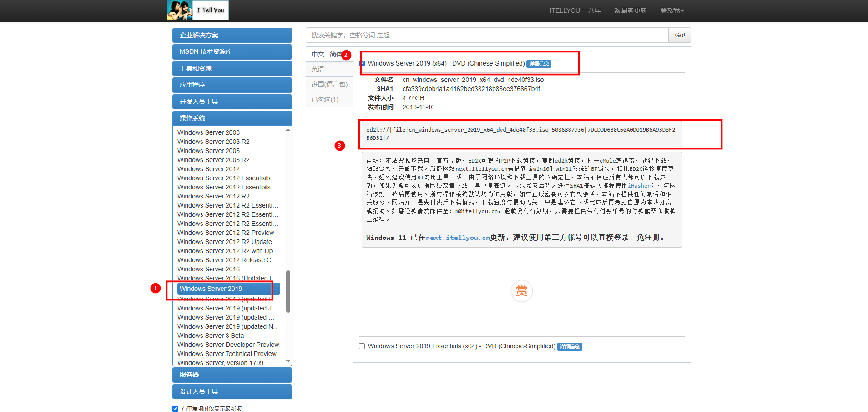Select Windows Server 2019 (updated J… entry
Viewport: 868px width, 412px height.
[227, 308]
